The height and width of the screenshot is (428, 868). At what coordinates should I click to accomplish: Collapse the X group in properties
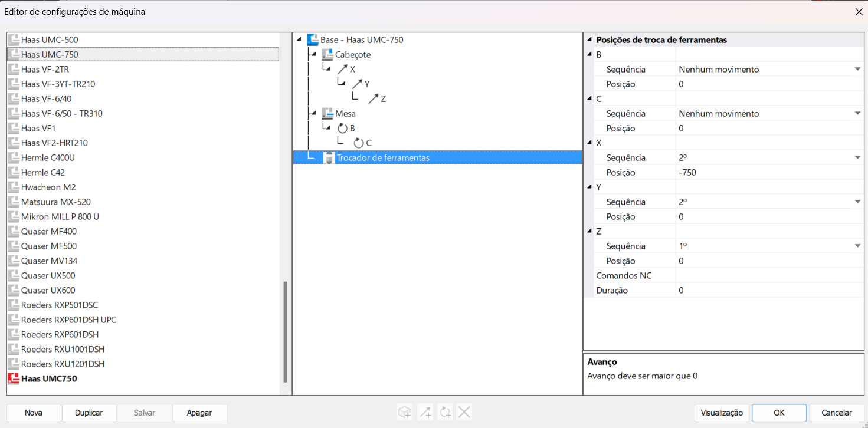pyautogui.click(x=589, y=143)
